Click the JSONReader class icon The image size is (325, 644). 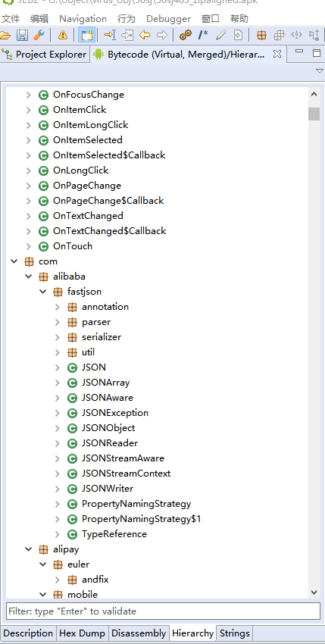[x=72, y=443]
